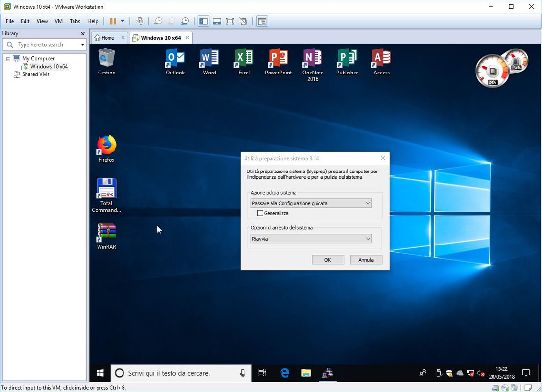Open the Action Center notifications icon

point(526,373)
